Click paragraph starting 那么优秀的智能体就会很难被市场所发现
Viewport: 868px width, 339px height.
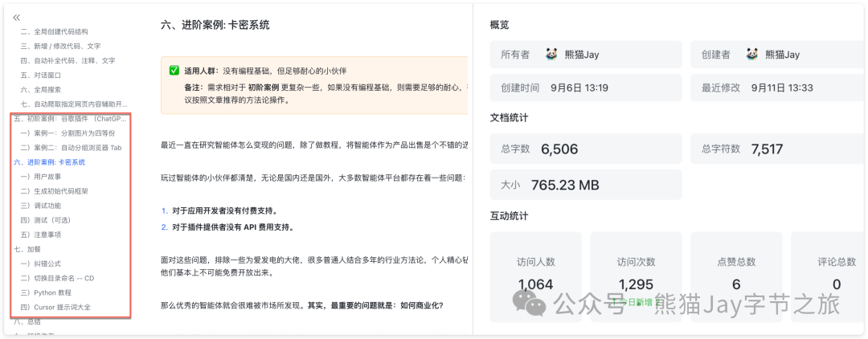(x=301, y=305)
